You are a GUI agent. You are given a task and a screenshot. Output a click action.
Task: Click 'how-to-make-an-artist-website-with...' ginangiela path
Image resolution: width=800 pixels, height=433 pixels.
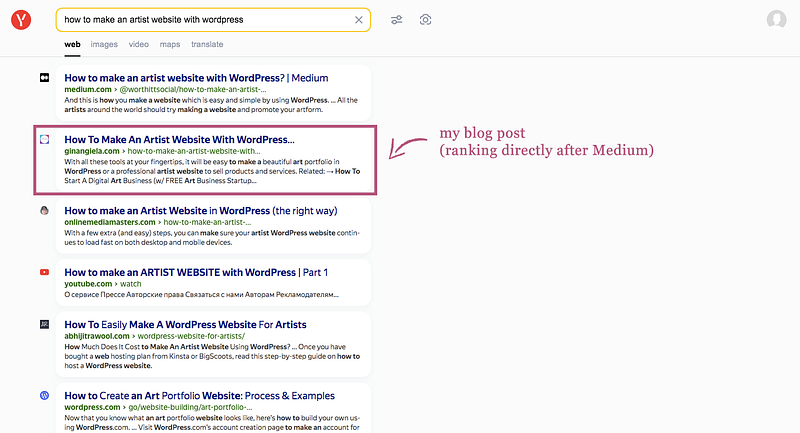pyautogui.click(x=194, y=151)
